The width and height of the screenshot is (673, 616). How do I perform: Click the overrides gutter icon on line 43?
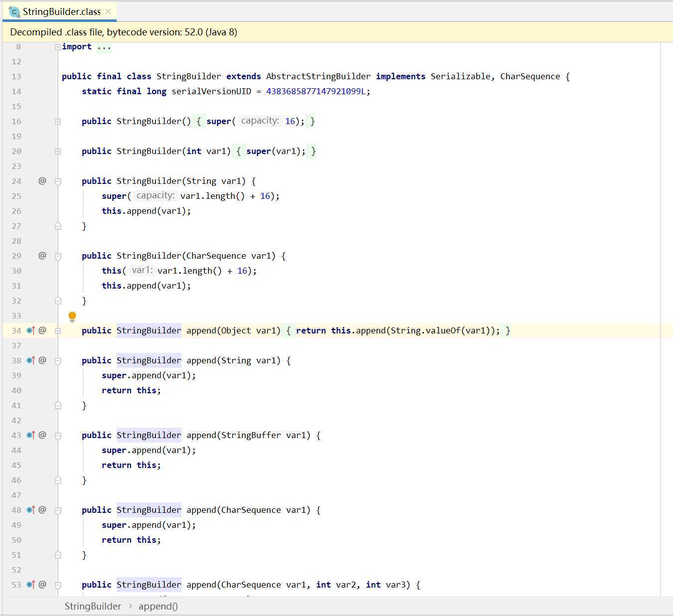coord(30,435)
